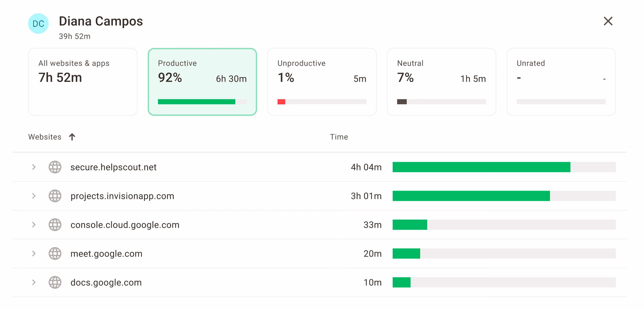Click globe icon beside docs.google.com
Viewport: 644px width, 310px height.
(x=55, y=282)
